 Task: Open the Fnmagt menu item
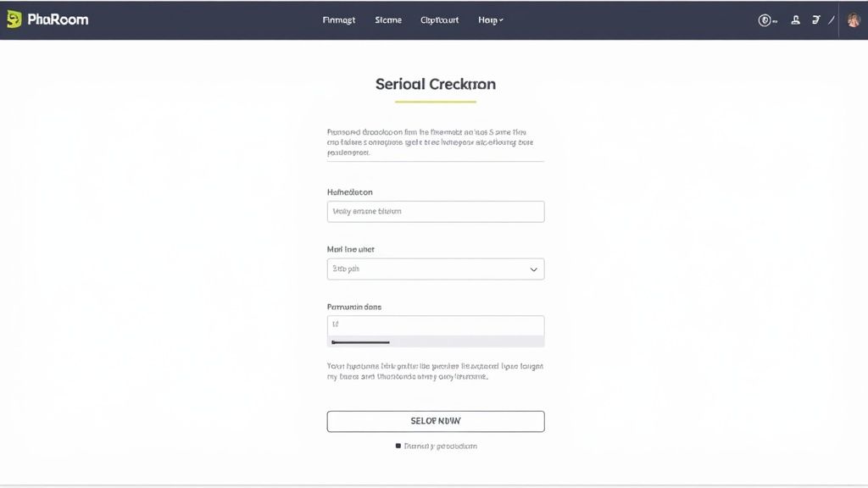[x=339, y=19]
